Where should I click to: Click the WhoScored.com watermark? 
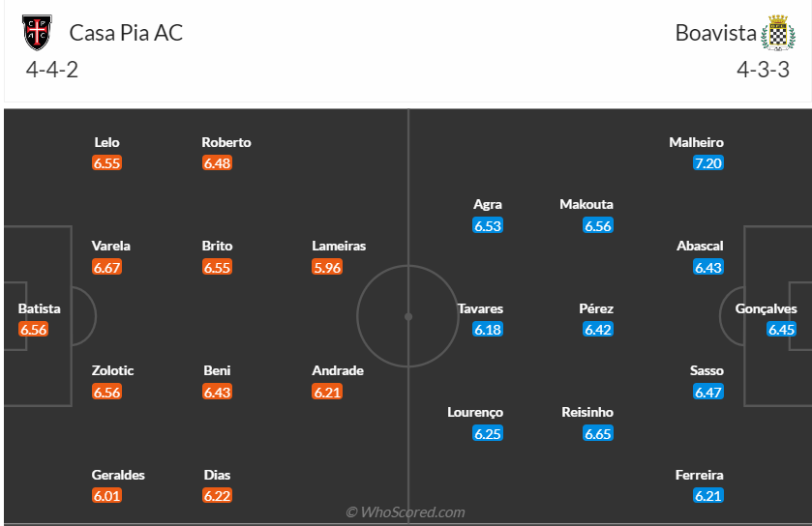406,512
